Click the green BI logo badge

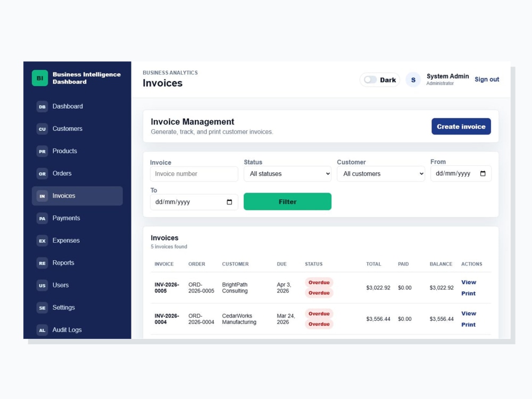pyautogui.click(x=40, y=78)
